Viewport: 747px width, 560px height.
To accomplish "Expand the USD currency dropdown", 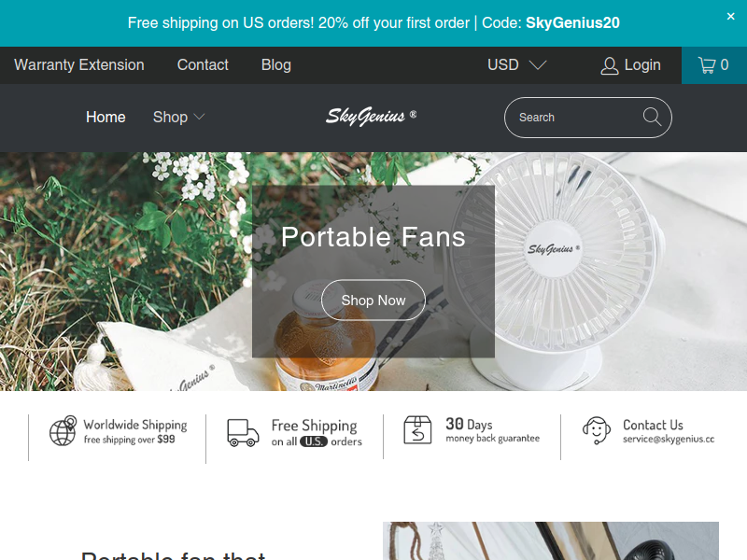I will pyautogui.click(x=516, y=65).
